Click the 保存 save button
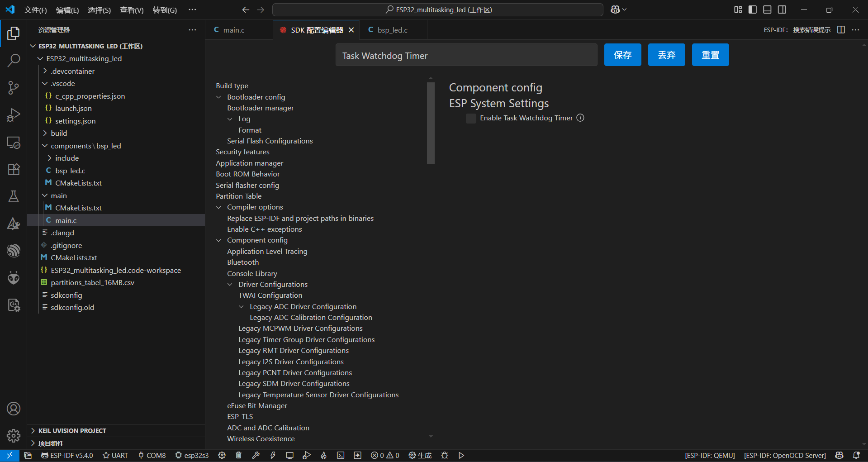868x462 pixels. click(622, 55)
